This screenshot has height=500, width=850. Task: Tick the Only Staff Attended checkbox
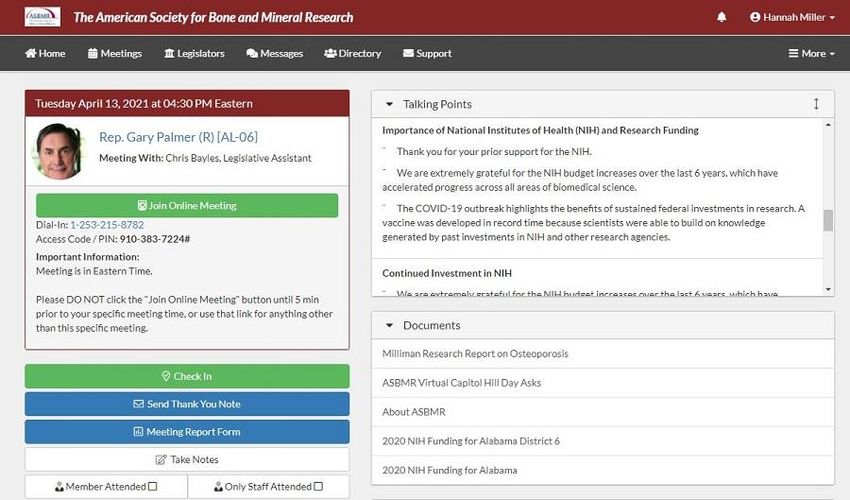point(318,486)
